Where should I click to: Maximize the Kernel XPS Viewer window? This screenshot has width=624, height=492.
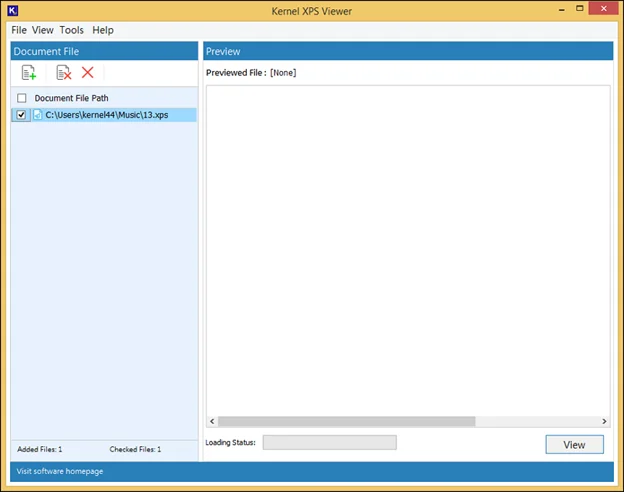click(x=579, y=9)
